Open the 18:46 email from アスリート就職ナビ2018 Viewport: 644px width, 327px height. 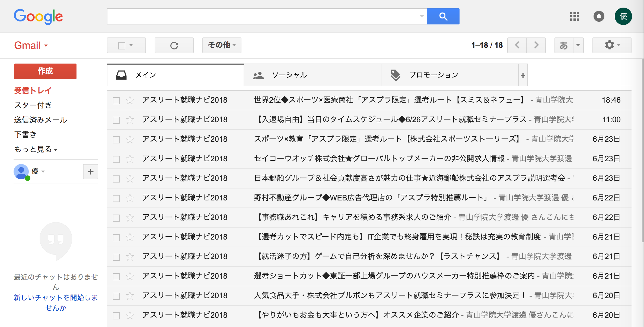[x=369, y=100]
